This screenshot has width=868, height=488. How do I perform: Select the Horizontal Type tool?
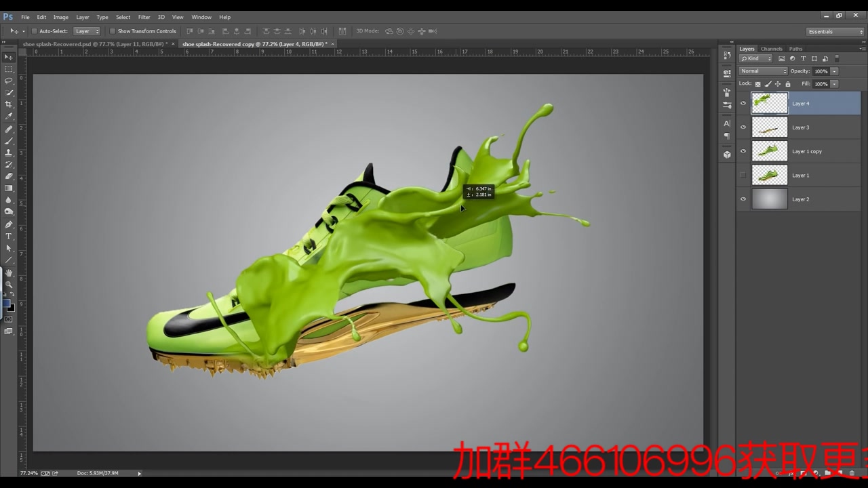(x=9, y=237)
